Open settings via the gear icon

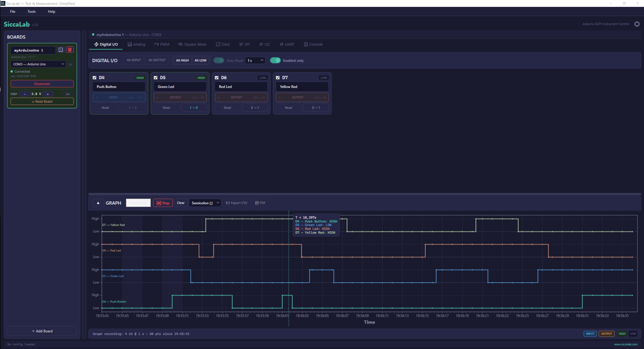tap(637, 24)
